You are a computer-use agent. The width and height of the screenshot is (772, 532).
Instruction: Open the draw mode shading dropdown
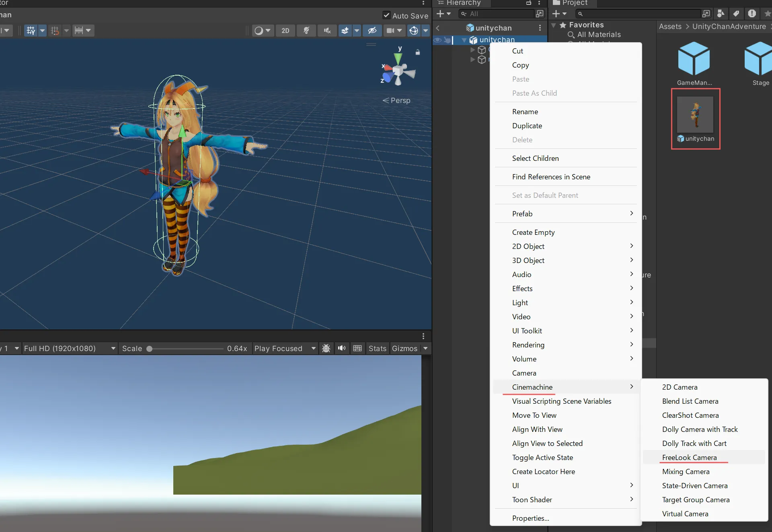click(263, 31)
